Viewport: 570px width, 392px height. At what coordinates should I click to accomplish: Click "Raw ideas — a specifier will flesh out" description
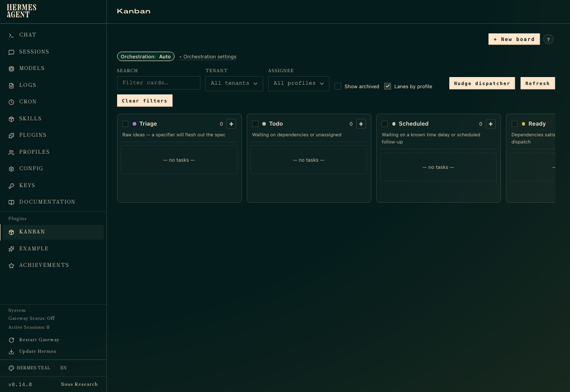point(174,135)
